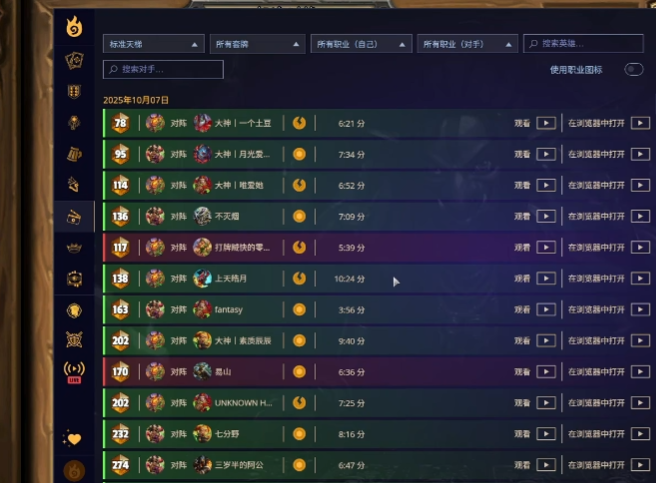Watch the replay against 不灭烟
The height and width of the screenshot is (483, 656).
546,216
